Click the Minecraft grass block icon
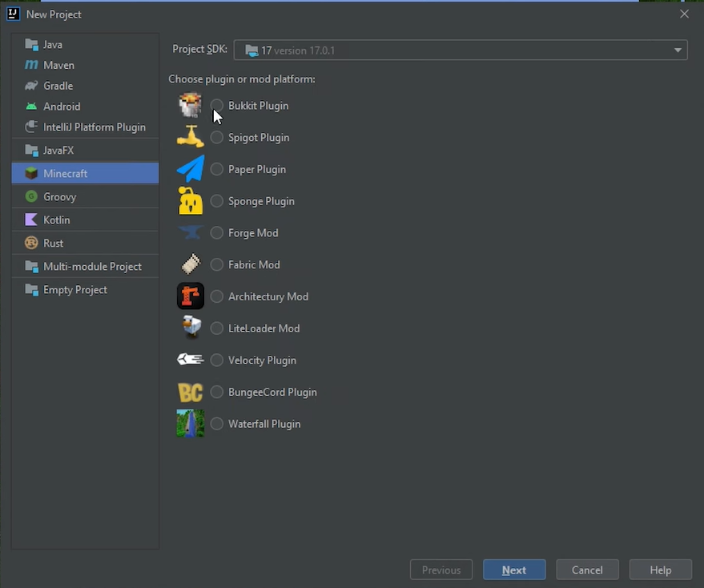 [31, 173]
